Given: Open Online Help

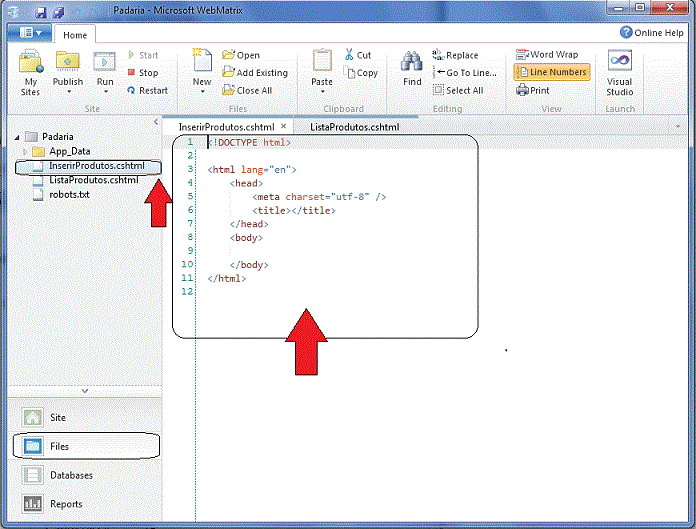Looking at the screenshot, I should coord(652,32).
